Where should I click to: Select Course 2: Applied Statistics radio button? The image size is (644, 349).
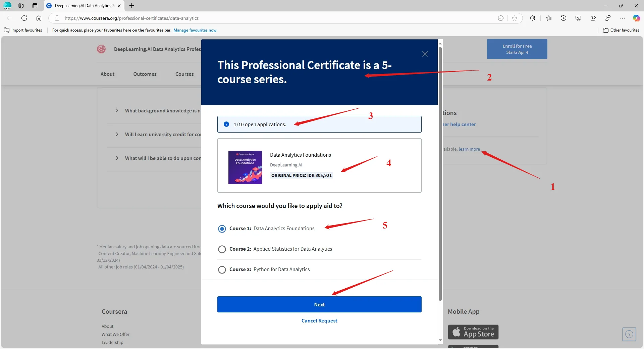point(222,249)
